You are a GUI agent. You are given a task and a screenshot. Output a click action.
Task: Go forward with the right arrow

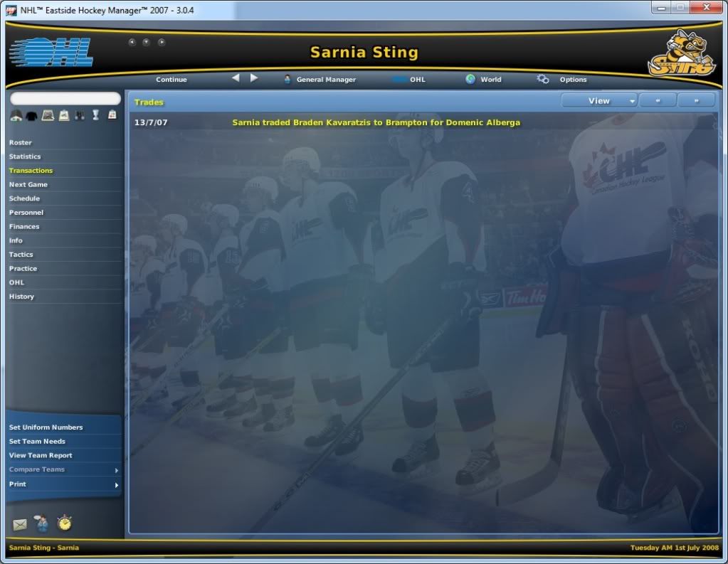pyautogui.click(x=254, y=78)
